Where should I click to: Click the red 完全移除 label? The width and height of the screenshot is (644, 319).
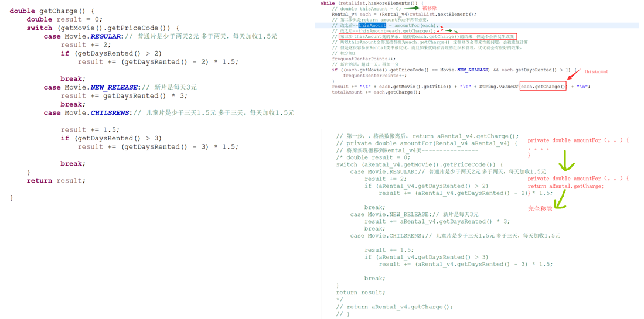point(539,209)
